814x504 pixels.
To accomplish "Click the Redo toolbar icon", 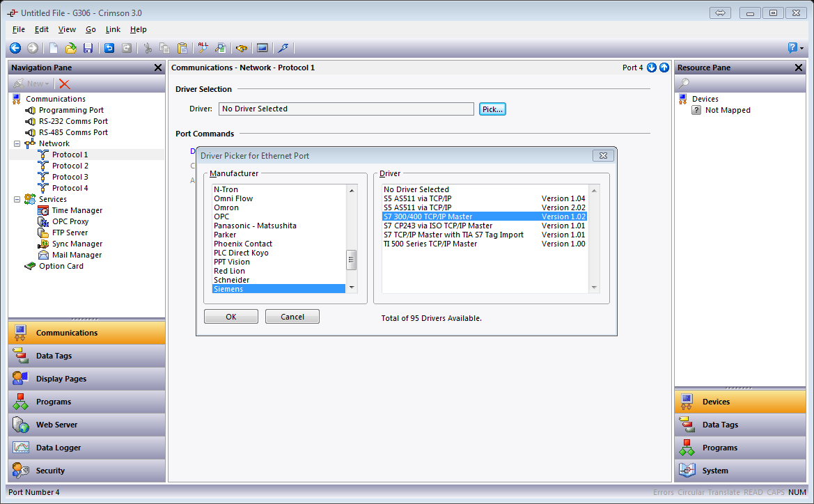I will tap(127, 48).
